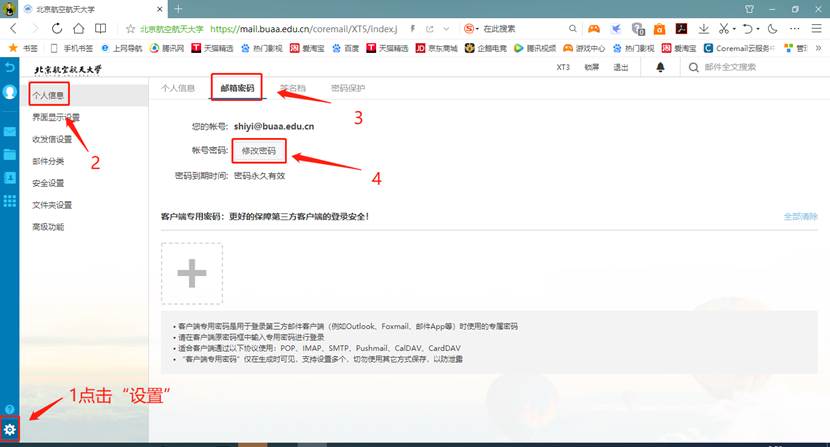This screenshot has width=830, height=447.
Task: Click the 修改密码 button
Action: click(258, 150)
